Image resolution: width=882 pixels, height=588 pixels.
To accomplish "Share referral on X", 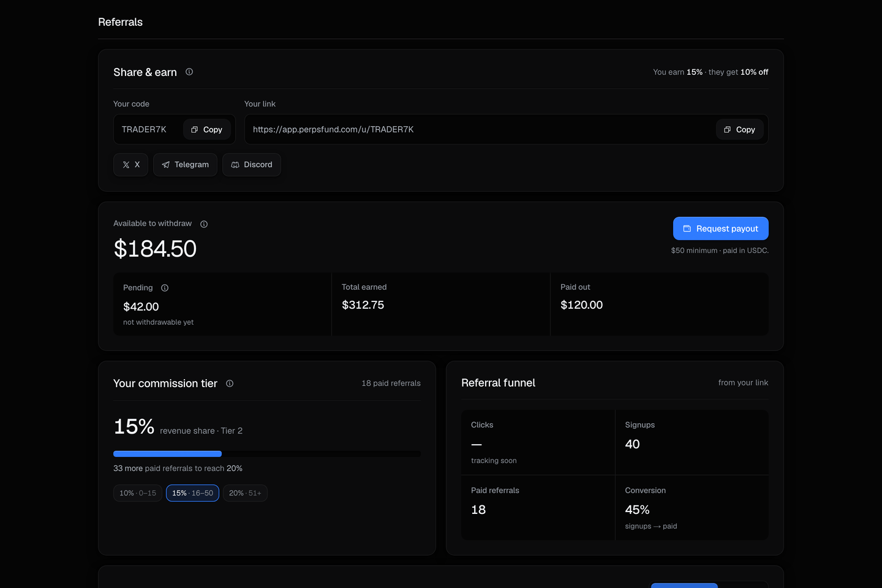I will click(131, 165).
